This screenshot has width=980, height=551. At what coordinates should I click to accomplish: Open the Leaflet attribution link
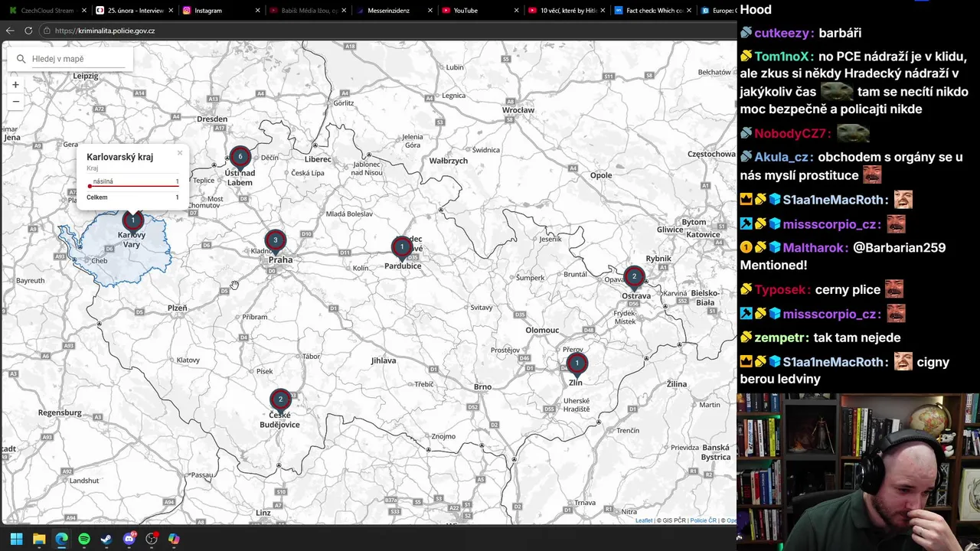[x=644, y=520]
